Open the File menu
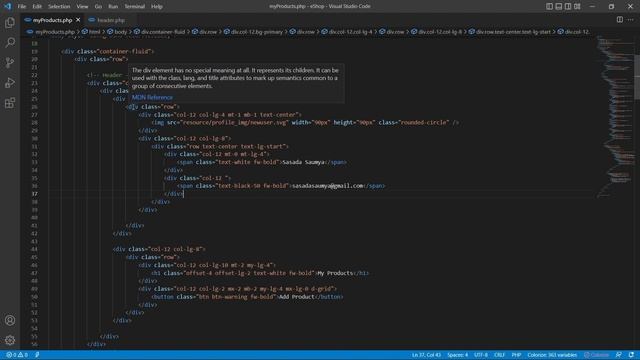Image resolution: width=640 pixels, height=360 pixels. [22, 6]
